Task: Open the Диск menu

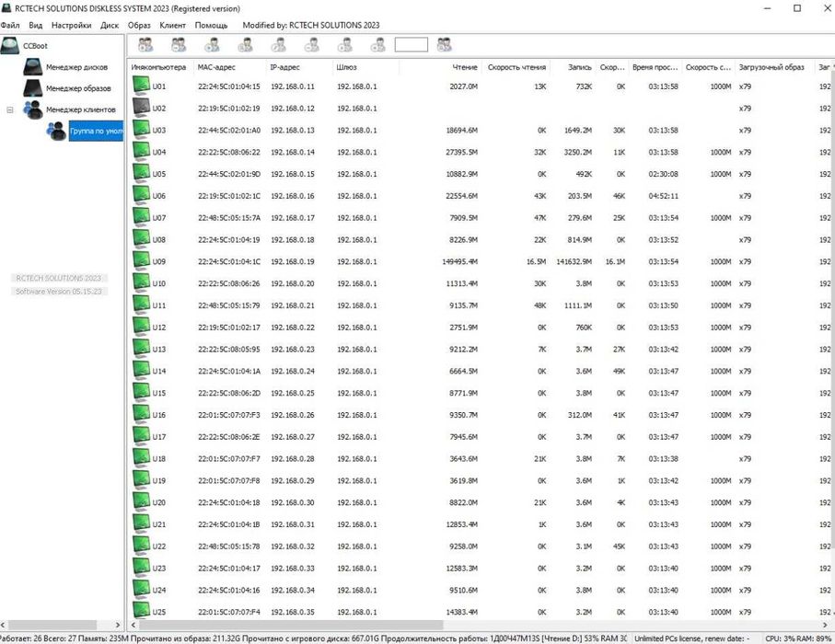Action: (x=110, y=25)
